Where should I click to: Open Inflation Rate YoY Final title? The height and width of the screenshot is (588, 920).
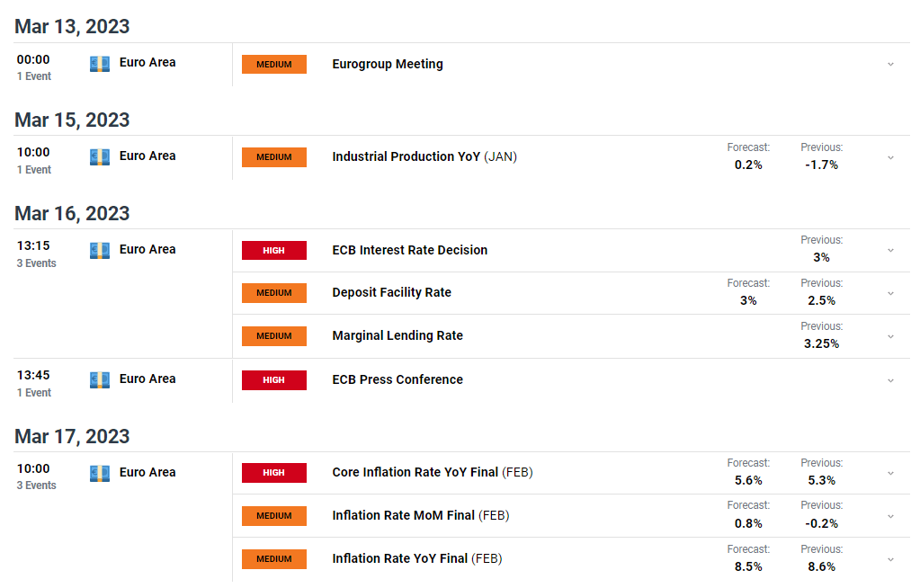[x=417, y=558]
